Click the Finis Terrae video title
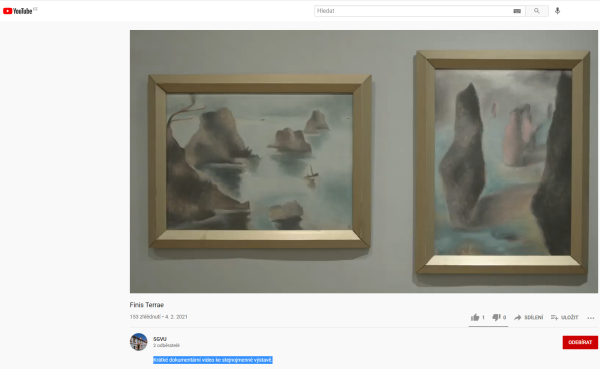Viewport: 600px width, 369px height. click(147, 305)
